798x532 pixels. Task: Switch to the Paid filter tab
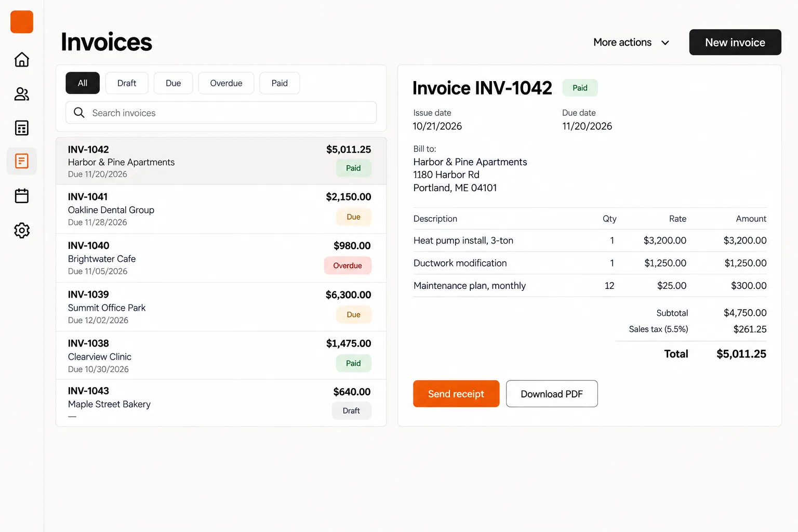pyautogui.click(x=280, y=83)
